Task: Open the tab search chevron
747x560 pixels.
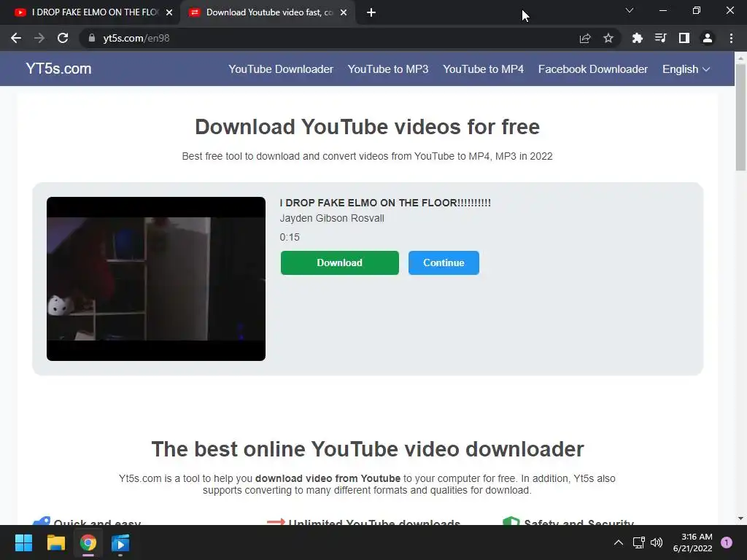Action: coord(630,10)
